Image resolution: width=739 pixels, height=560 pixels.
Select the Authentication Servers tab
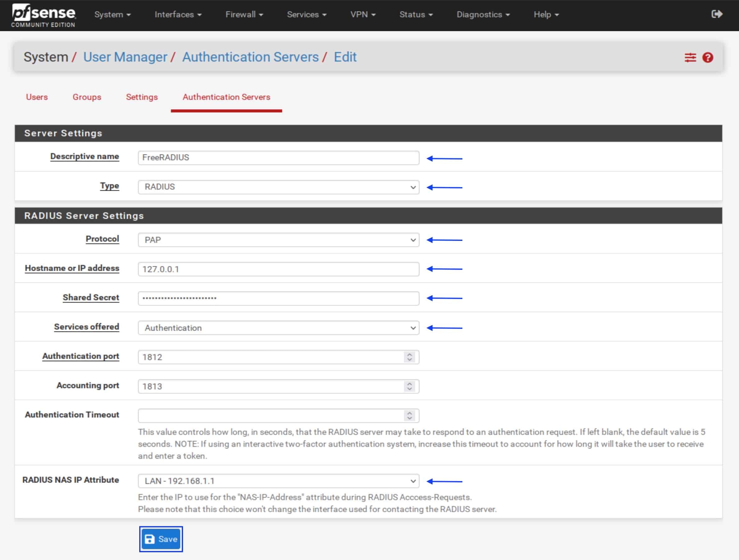tap(226, 97)
